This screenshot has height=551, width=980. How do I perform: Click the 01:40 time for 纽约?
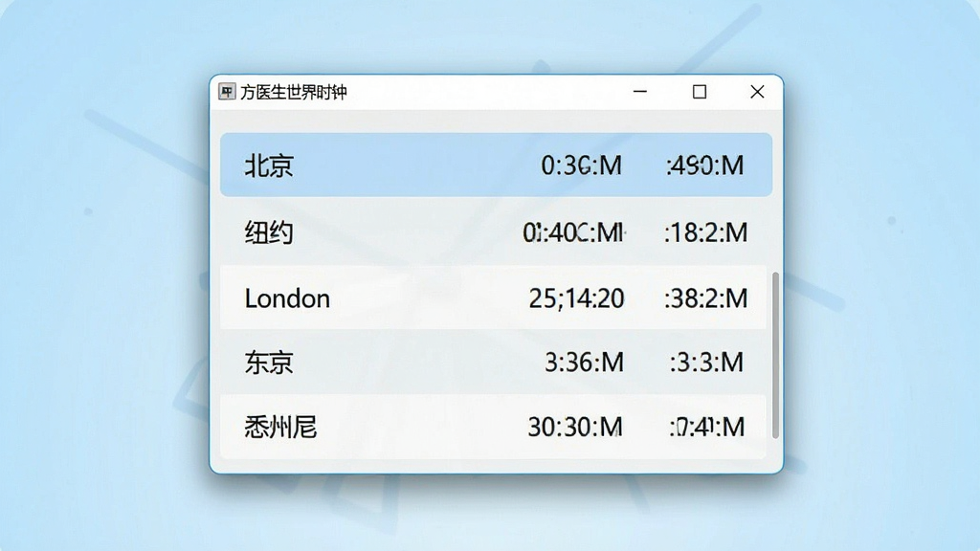point(574,233)
